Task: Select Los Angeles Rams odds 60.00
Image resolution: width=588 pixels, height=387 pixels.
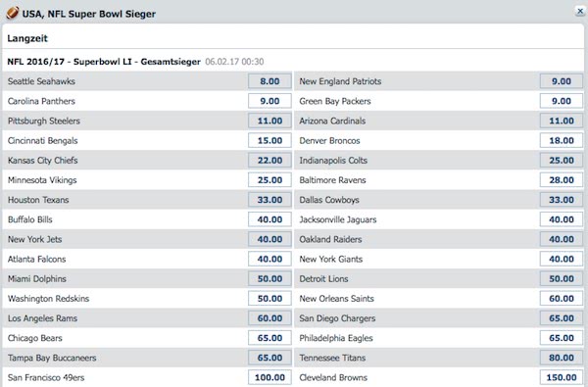Action: pos(269,318)
